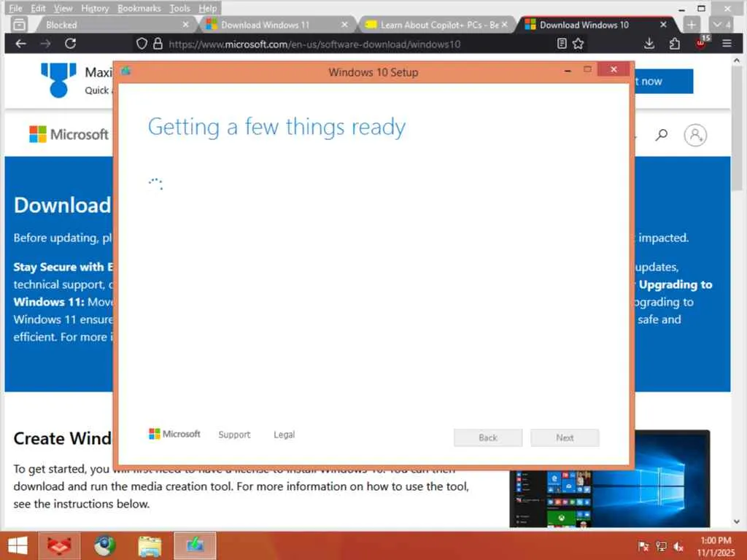Click the browser forward arrow
Image resolution: width=747 pixels, height=560 pixels.
click(x=45, y=44)
